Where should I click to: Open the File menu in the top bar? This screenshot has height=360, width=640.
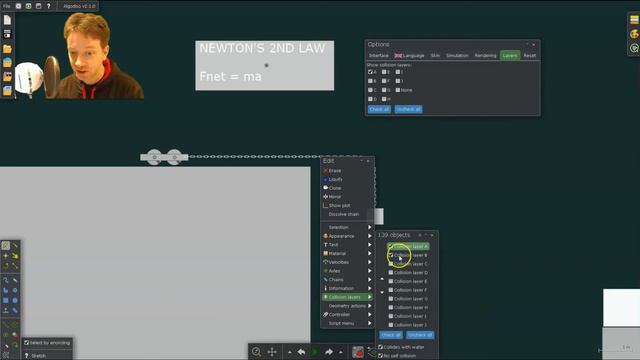coord(7,6)
